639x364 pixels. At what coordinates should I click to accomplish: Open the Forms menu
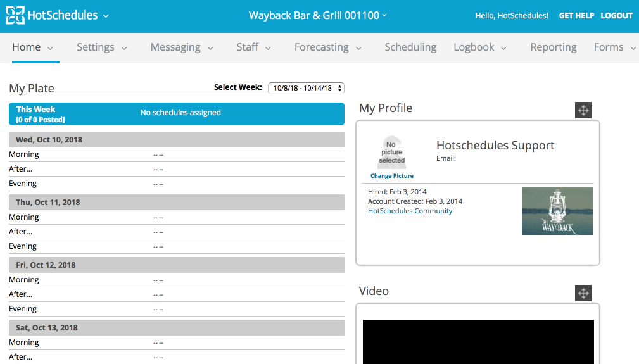point(609,47)
